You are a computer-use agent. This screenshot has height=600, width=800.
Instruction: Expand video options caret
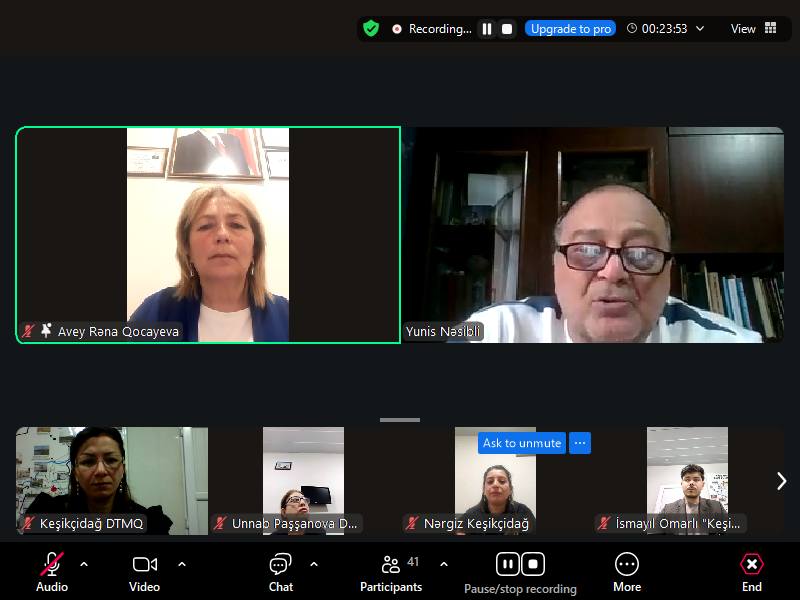tap(182, 564)
